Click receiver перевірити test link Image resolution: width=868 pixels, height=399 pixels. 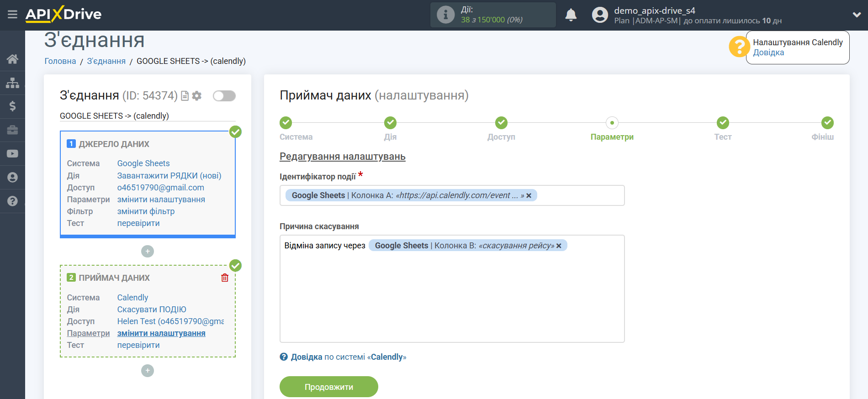[x=138, y=345]
